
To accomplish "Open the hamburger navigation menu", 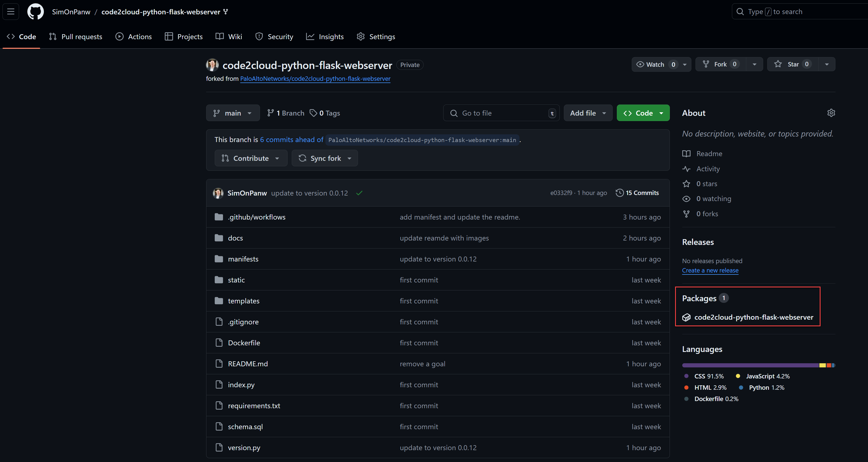I will (x=11, y=12).
